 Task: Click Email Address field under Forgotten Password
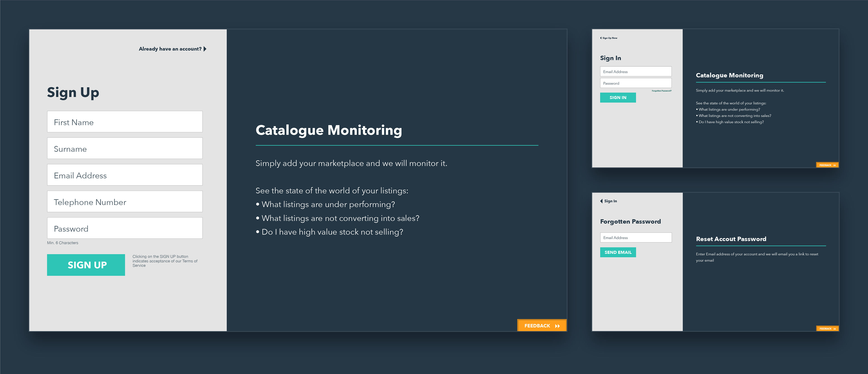(635, 238)
